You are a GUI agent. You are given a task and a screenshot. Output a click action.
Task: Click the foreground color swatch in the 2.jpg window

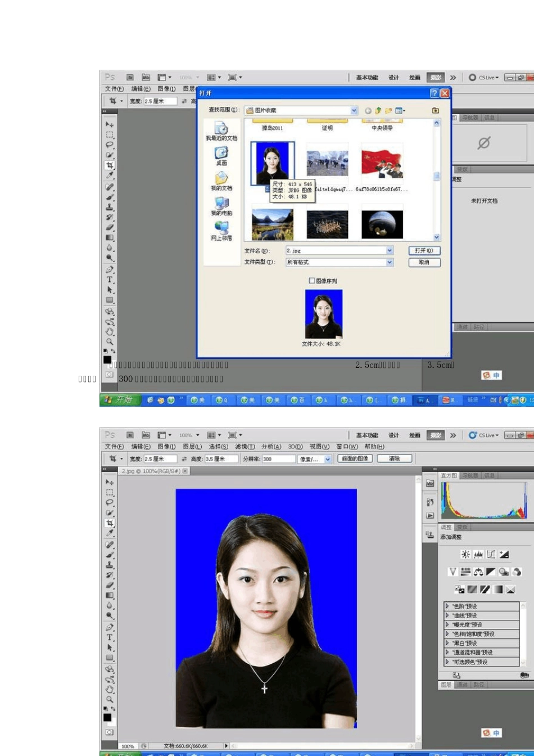[107, 717]
